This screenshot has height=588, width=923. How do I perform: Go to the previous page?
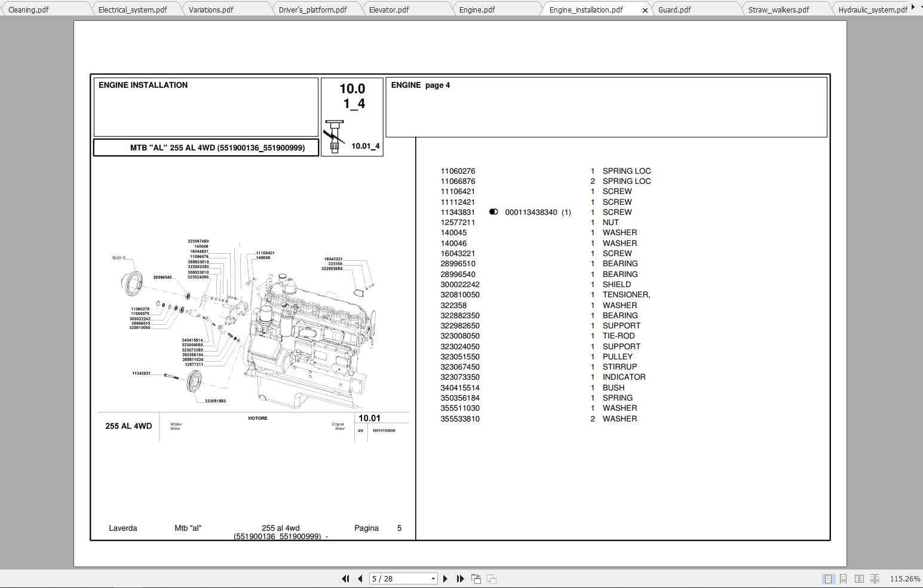(x=360, y=578)
